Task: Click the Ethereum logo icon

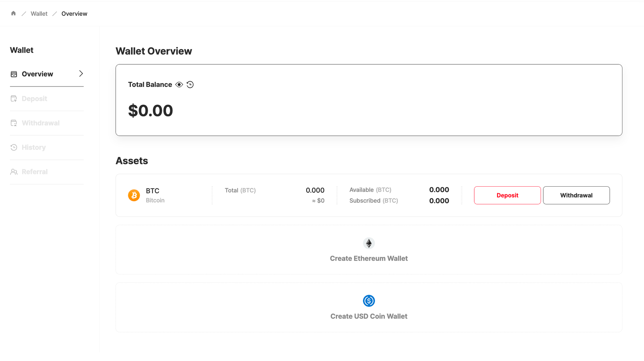Action: point(369,243)
